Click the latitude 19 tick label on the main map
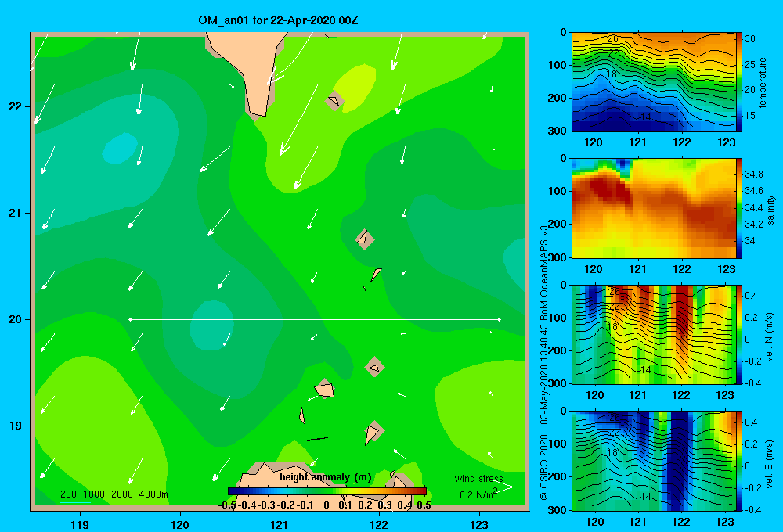The width and height of the screenshot is (783, 532). point(15,426)
